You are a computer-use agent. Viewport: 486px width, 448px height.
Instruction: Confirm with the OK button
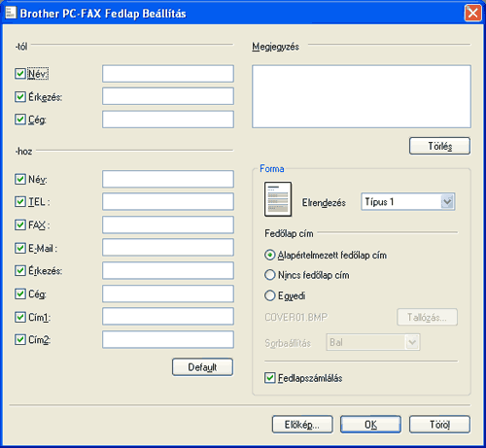370,425
